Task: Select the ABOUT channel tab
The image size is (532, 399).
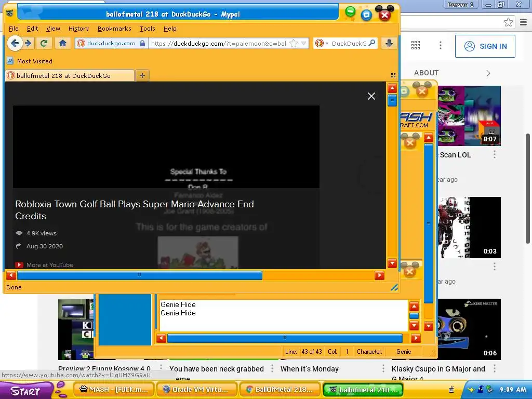Action: (426, 73)
